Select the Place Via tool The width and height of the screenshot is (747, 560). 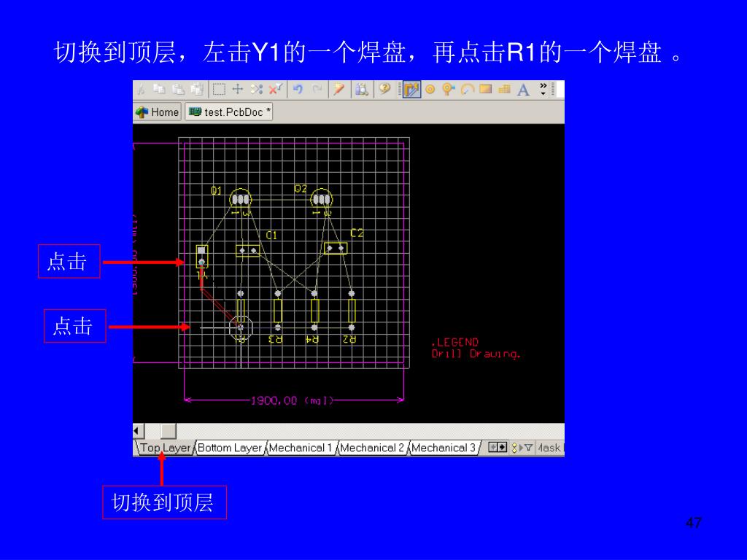[x=449, y=89]
